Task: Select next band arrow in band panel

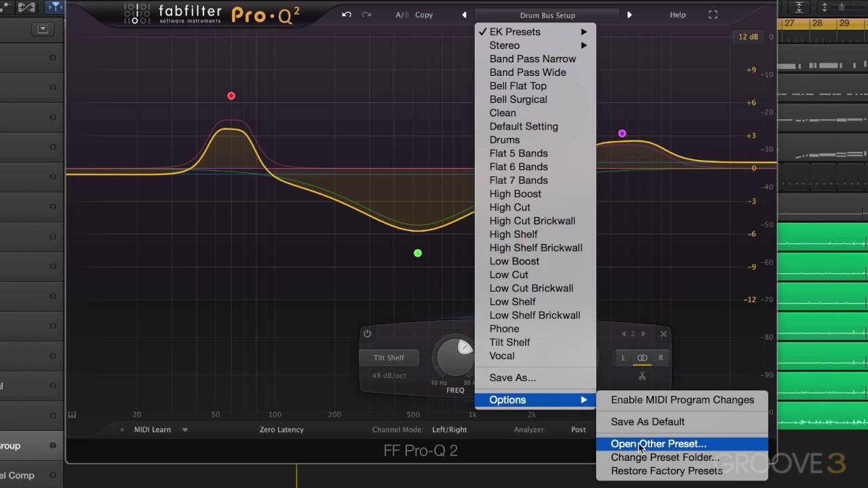Action: coord(643,333)
